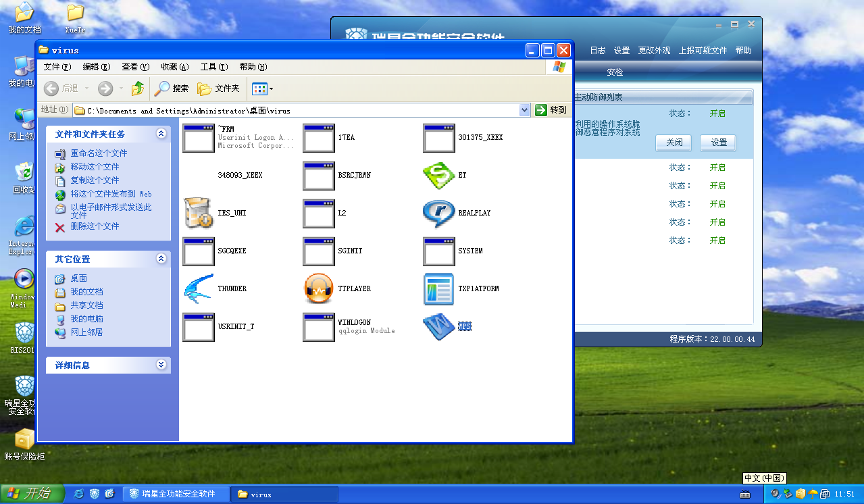
Task: Expand the address bar dropdown
Action: tap(525, 110)
